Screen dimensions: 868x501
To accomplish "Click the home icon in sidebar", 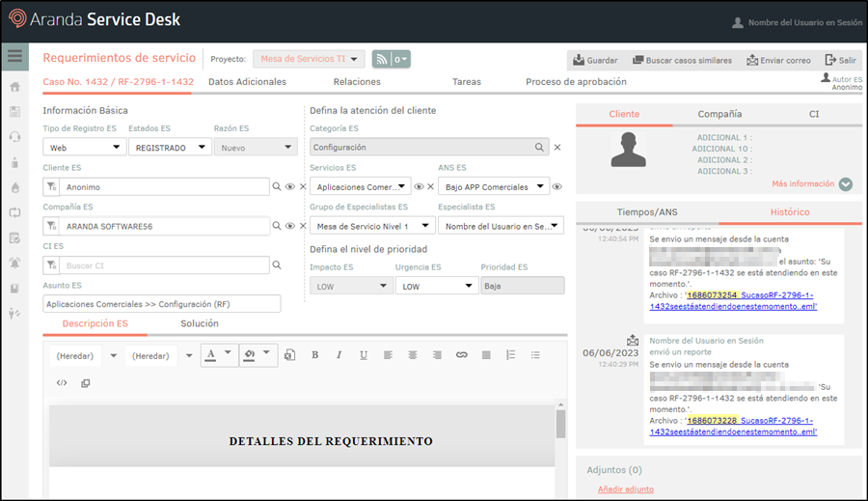I will (14, 87).
